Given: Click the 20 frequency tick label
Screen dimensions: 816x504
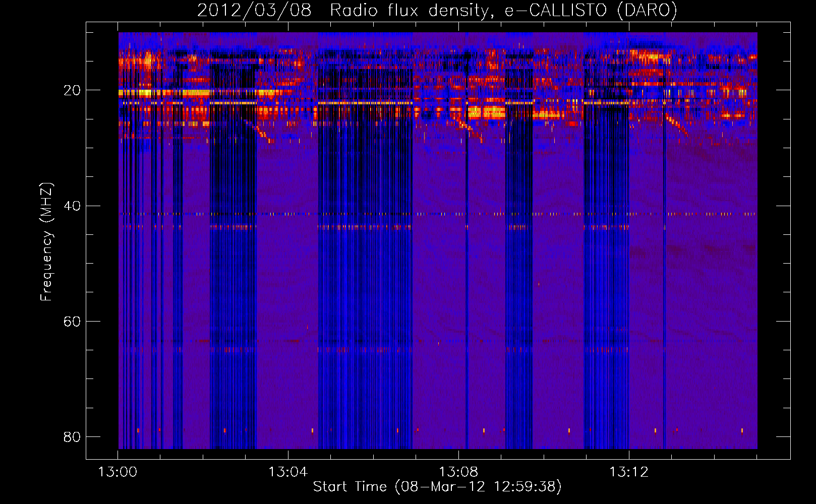Looking at the screenshot, I should (x=72, y=90).
